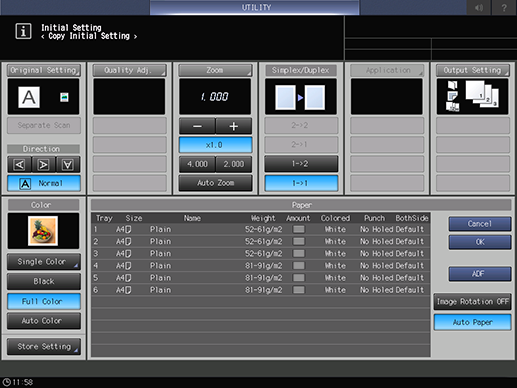This screenshot has height=388, width=517.
Task: Open the Application menu
Action: [x=387, y=70]
